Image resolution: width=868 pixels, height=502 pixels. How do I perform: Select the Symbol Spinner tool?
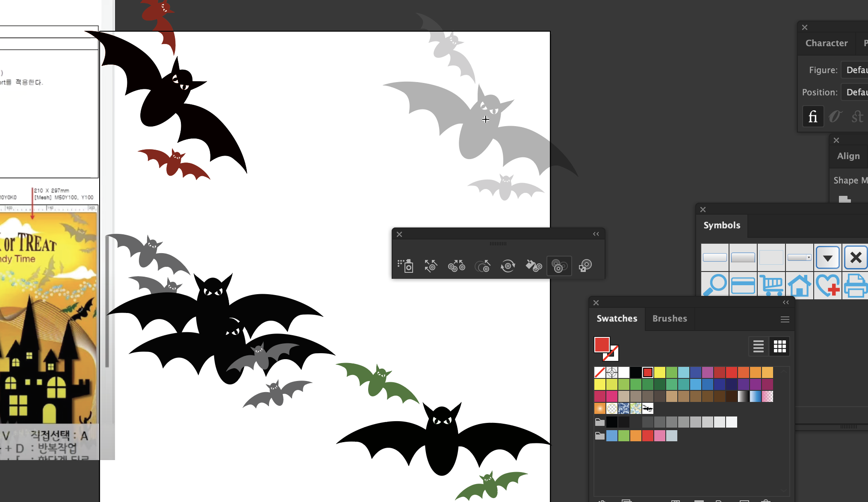tap(508, 266)
